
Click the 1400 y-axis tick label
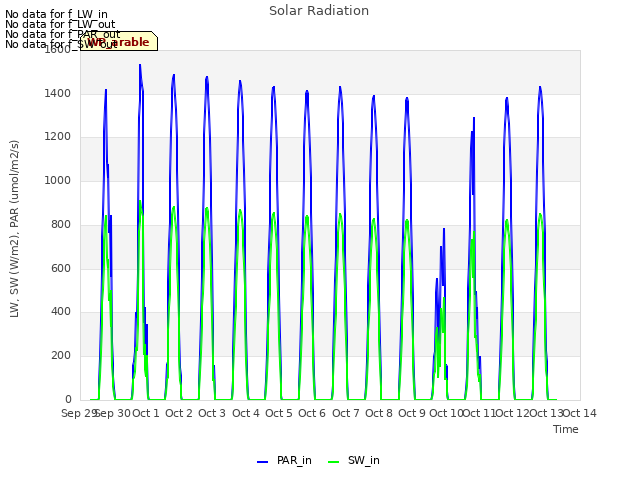pos(58,93)
